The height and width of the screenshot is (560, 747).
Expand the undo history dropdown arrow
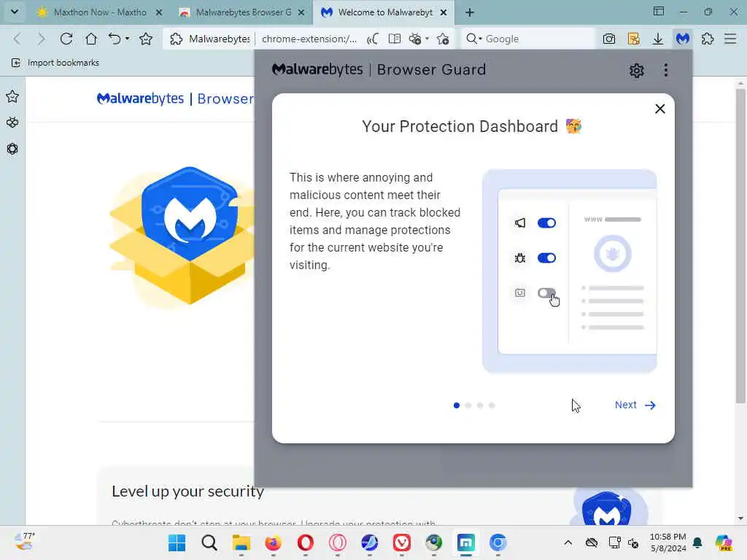pyautogui.click(x=127, y=39)
